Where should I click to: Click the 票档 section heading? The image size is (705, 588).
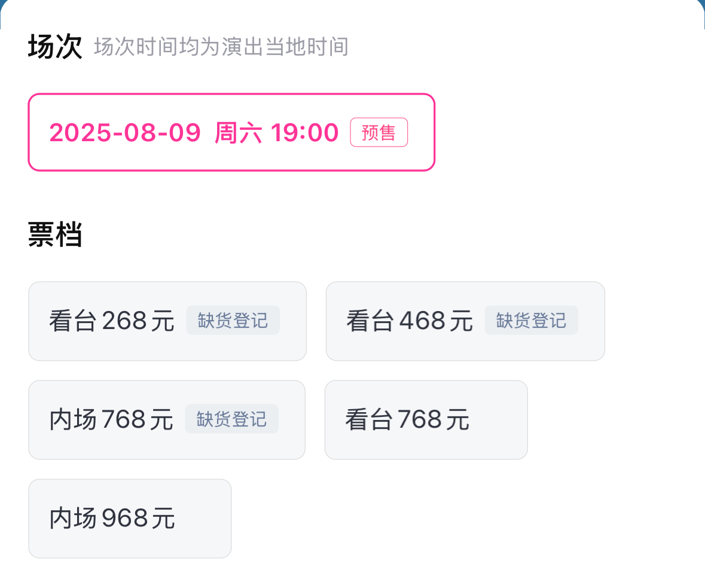[54, 235]
